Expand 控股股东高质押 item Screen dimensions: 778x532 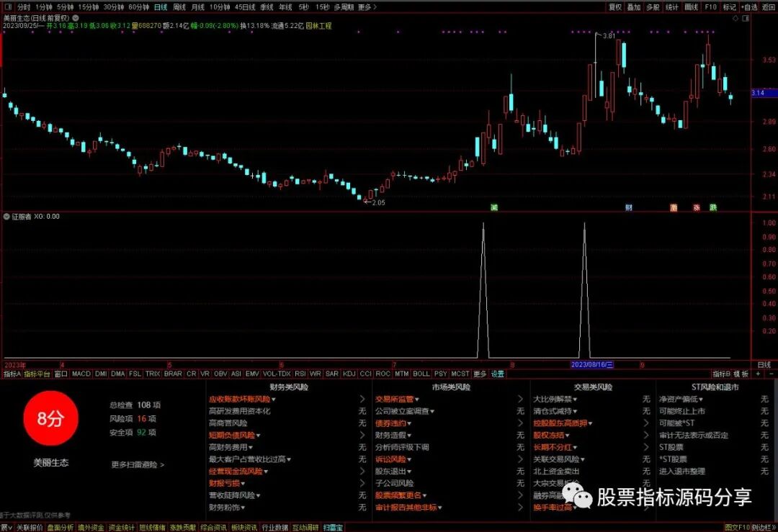pos(563,423)
